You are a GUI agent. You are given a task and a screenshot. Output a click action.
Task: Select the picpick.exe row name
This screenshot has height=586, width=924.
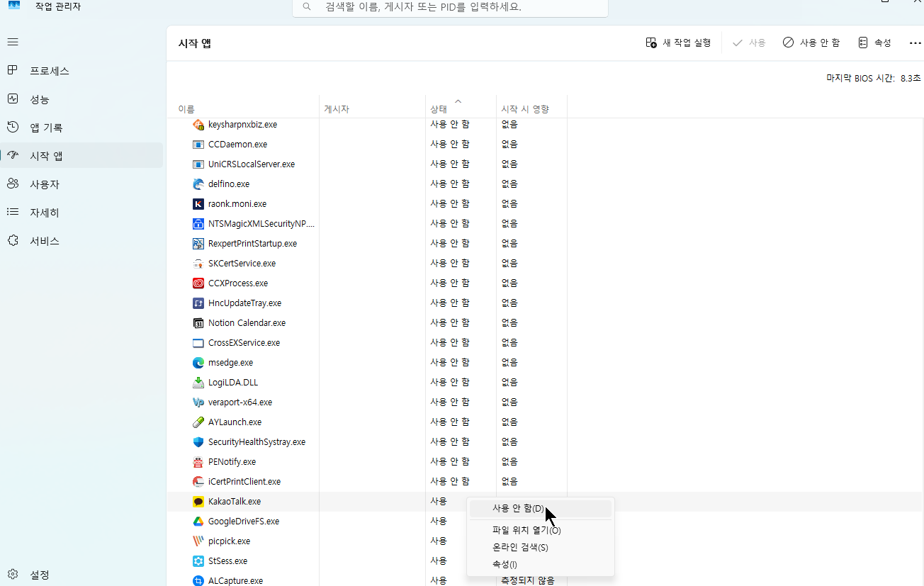pyautogui.click(x=229, y=541)
